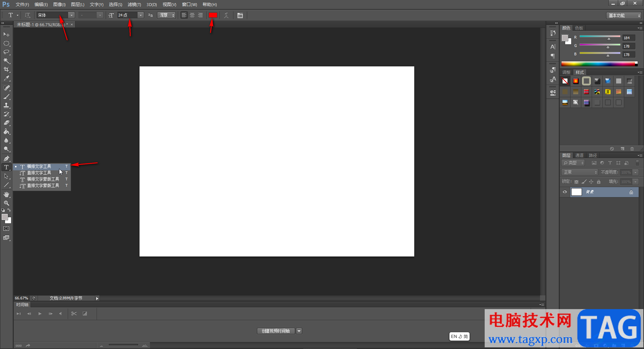Toggle the layer filtering switch
This screenshot has height=349, width=644.
coord(638,163)
